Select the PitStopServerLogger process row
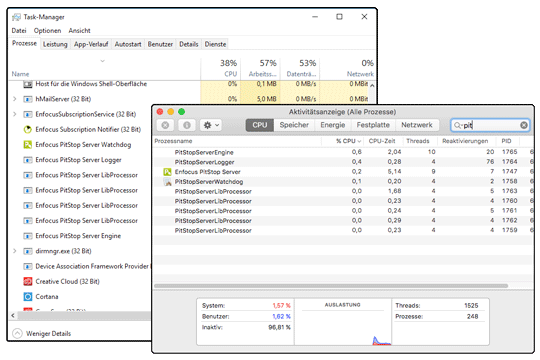Viewport: 540px width, 360px height. [343, 162]
